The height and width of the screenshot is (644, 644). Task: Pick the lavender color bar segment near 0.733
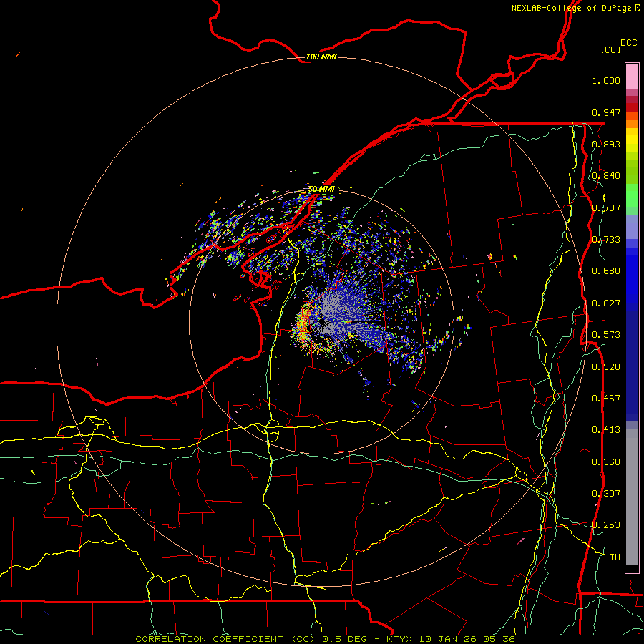(632, 227)
